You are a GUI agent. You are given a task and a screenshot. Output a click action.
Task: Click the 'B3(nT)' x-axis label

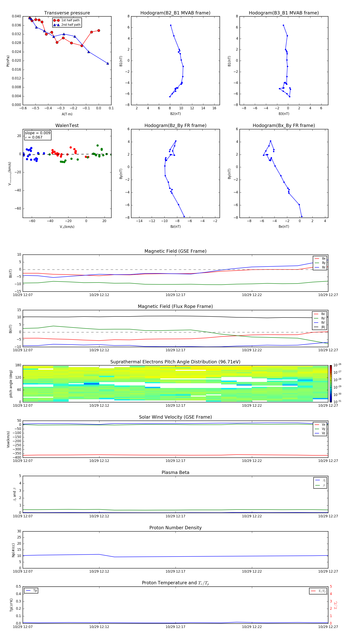pyautogui.click(x=284, y=114)
